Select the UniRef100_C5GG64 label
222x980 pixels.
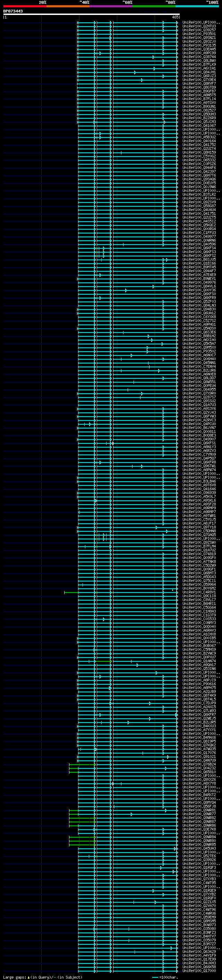click(x=199, y=608)
